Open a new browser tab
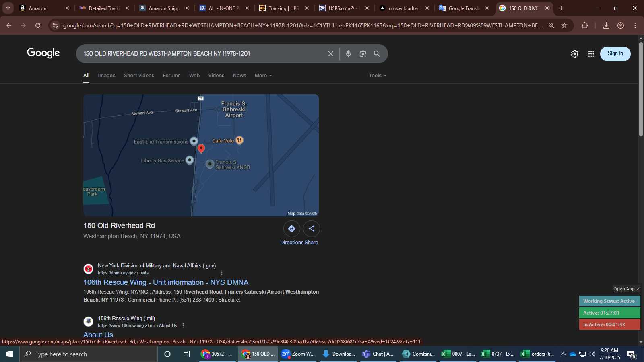The image size is (644, 362). pos(561,8)
